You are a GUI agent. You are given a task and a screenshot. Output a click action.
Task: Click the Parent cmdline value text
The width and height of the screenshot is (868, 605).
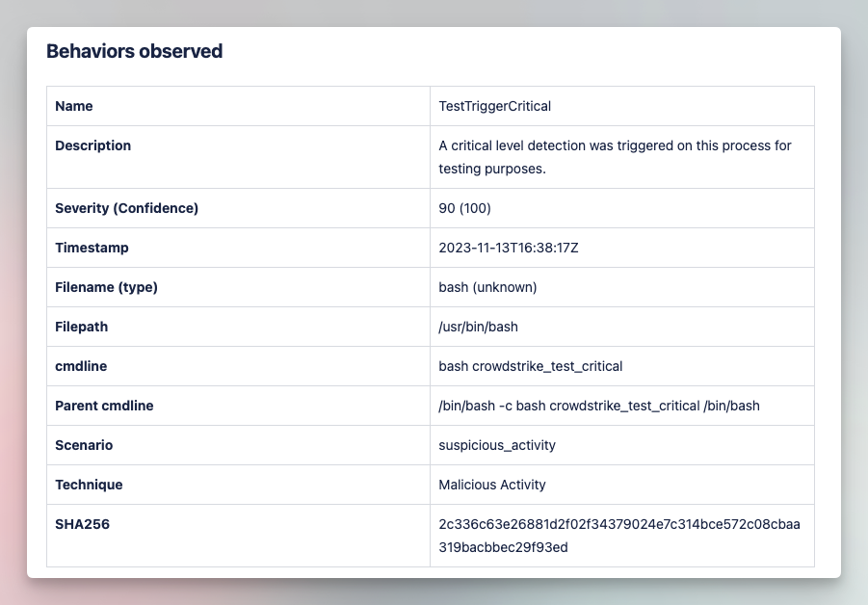pos(599,406)
